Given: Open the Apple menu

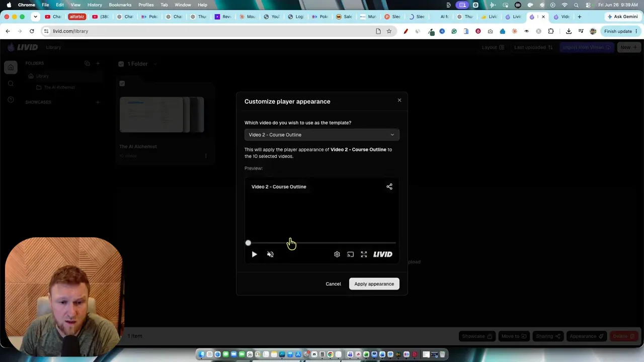Looking at the screenshot, I should coord(9,5).
